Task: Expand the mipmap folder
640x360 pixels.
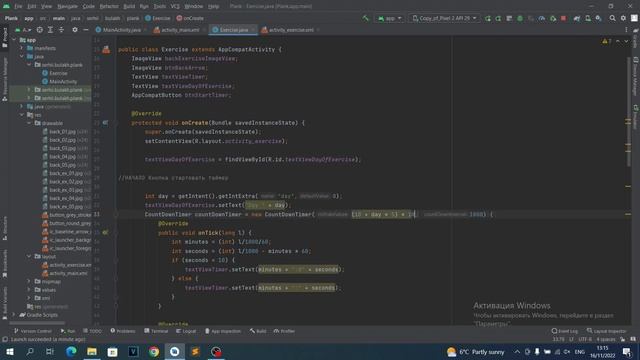Action: click(29, 281)
